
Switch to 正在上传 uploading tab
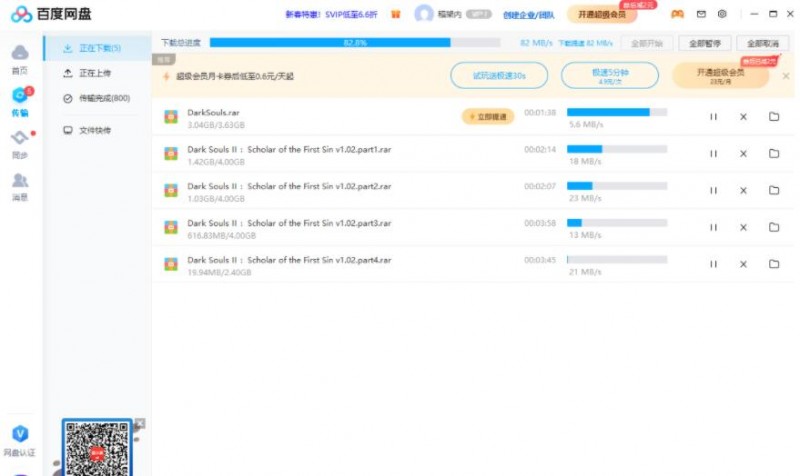97,73
